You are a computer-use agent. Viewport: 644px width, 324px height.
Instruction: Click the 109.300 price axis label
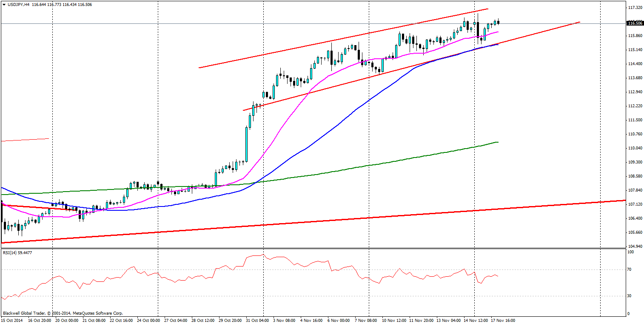coord(635,162)
